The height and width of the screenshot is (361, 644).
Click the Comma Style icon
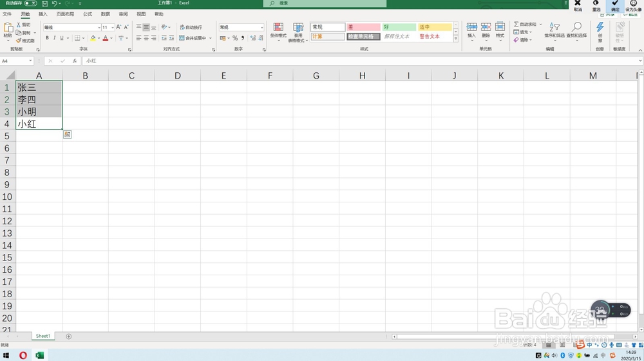click(243, 38)
